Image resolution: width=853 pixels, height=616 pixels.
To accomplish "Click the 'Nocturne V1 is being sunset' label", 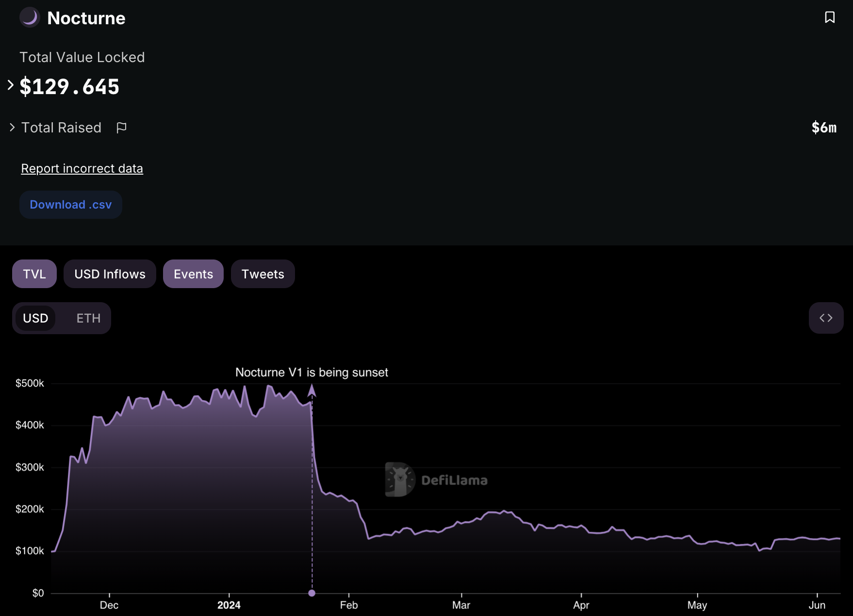I will [x=312, y=373].
